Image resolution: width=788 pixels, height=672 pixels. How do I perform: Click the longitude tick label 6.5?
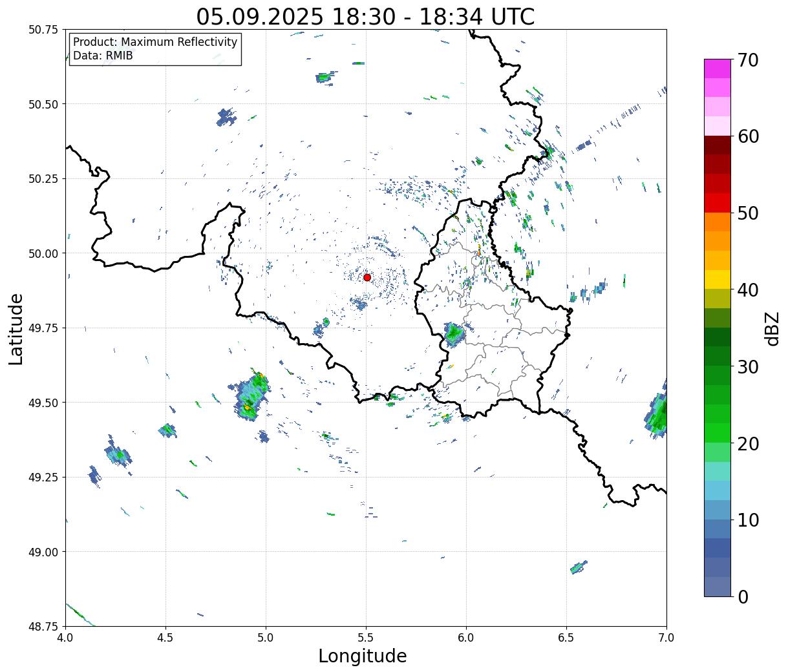coord(566,638)
